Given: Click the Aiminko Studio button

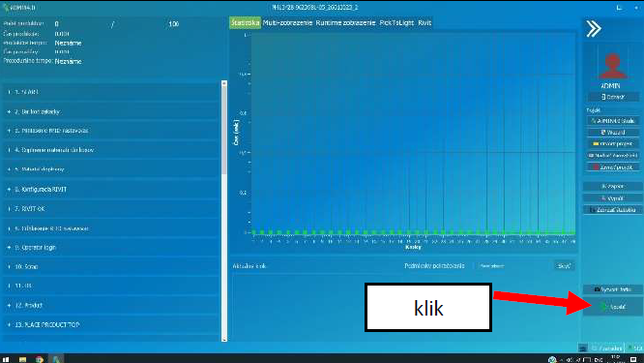Looking at the screenshot, I should 613,121.
